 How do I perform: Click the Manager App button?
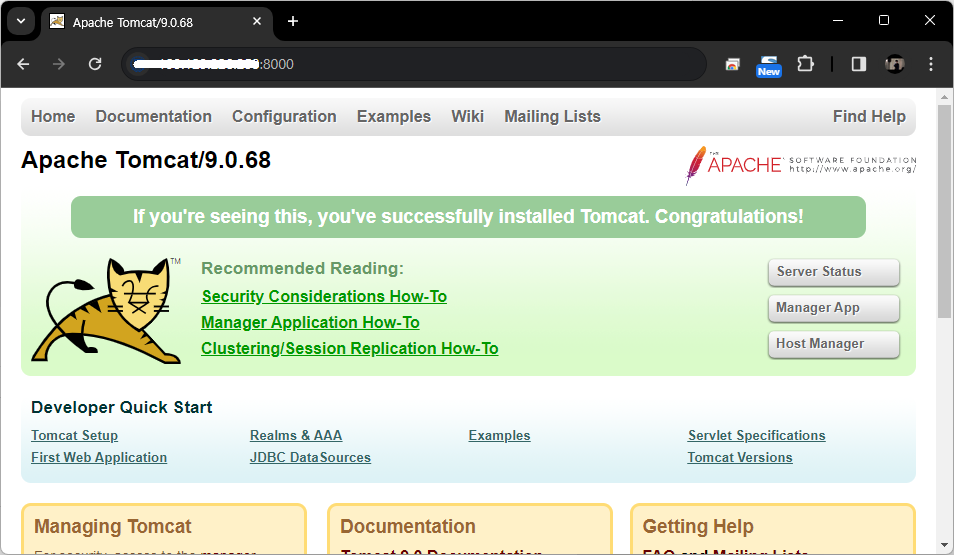[x=834, y=308]
